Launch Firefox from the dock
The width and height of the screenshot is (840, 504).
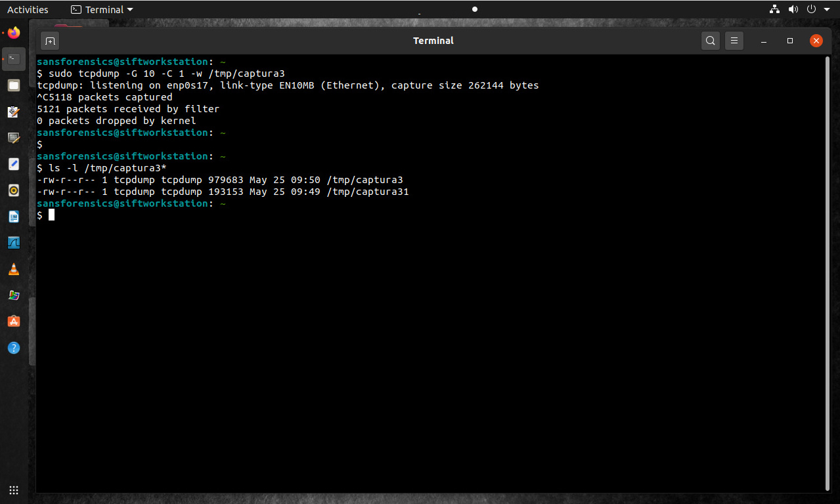tap(14, 32)
